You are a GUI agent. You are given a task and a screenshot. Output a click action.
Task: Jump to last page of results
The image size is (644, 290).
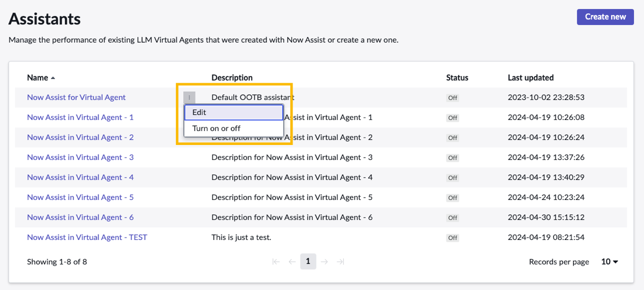pos(340,262)
